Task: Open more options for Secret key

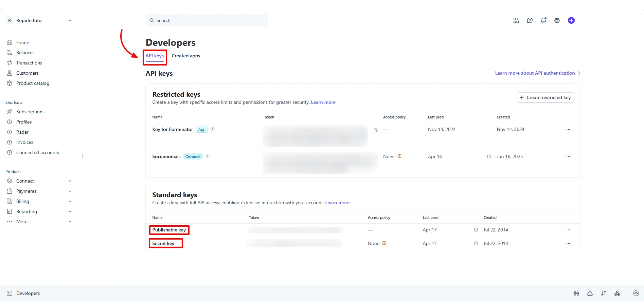Action: (568, 243)
